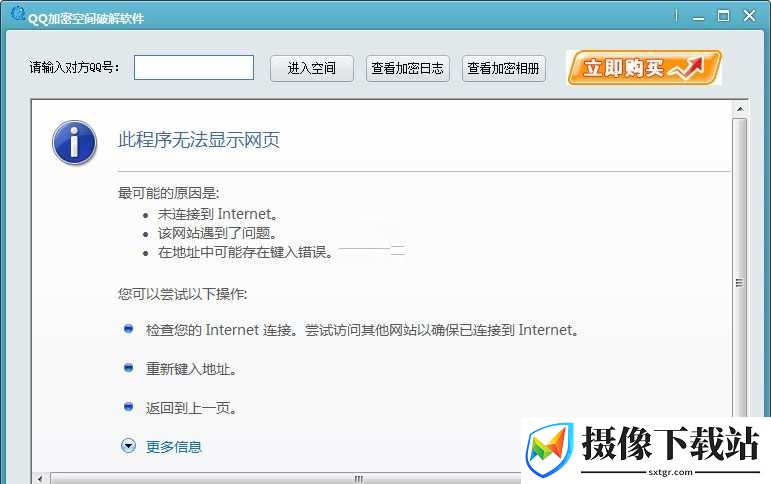The width and height of the screenshot is (771, 484).
Task: Click the app icon in title bar
Action: pos(18,13)
